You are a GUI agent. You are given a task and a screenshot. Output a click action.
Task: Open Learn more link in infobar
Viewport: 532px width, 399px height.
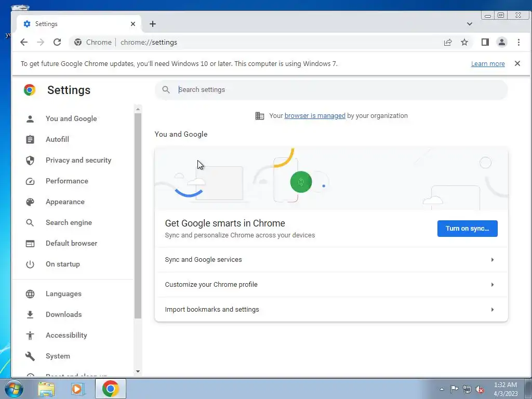(488, 64)
